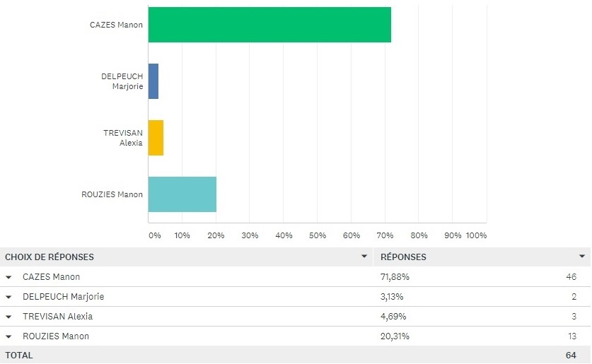
Task: Click the 71,88% value for CAZES Manon
Action: point(395,277)
